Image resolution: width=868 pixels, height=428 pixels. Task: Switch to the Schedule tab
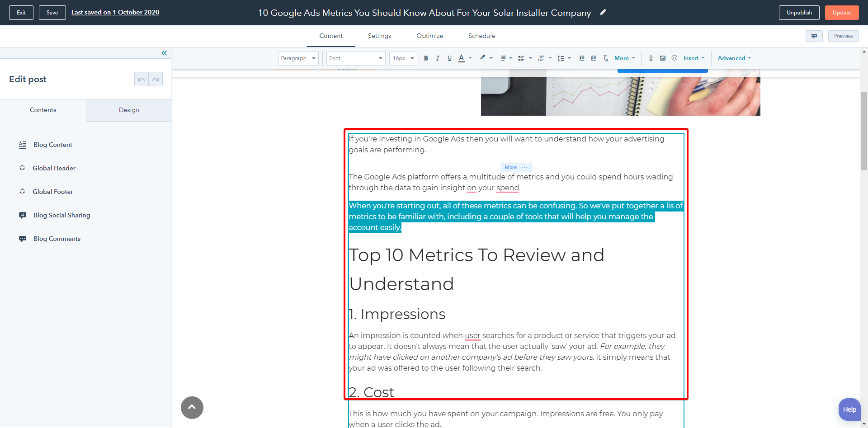pos(482,36)
